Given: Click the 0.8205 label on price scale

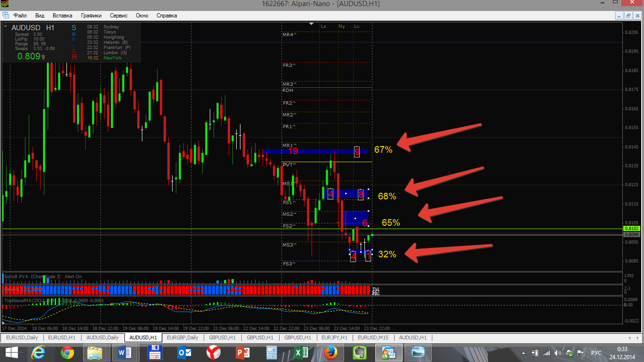Looking at the screenshot, I should 631,32.
